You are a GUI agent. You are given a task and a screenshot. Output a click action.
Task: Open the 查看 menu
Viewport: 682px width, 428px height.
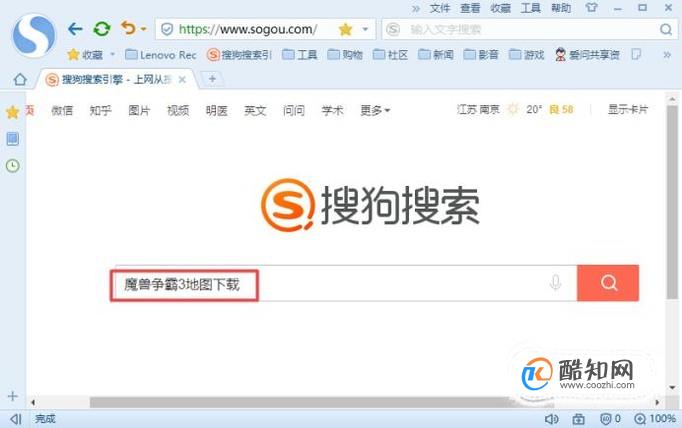pos(470,8)
